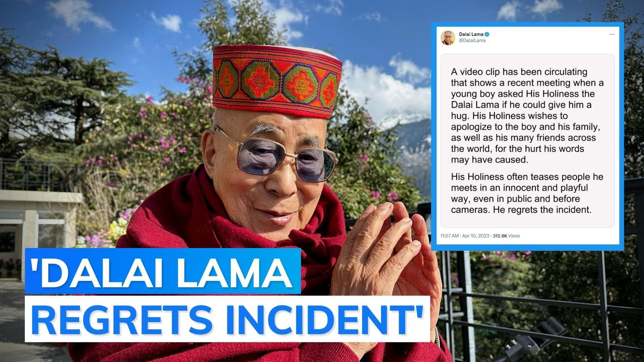
Task: Click the blue verified badge beside Dalai Lama
Action: click(486, 34)
